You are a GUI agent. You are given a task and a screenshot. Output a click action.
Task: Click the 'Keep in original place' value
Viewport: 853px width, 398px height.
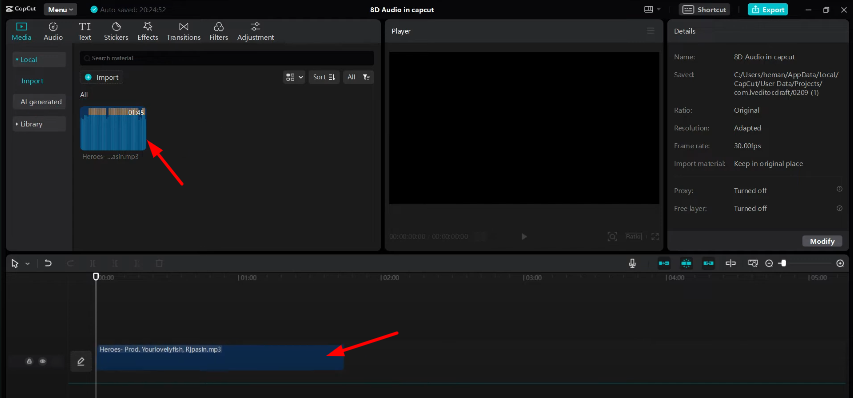tap(768, 164)
